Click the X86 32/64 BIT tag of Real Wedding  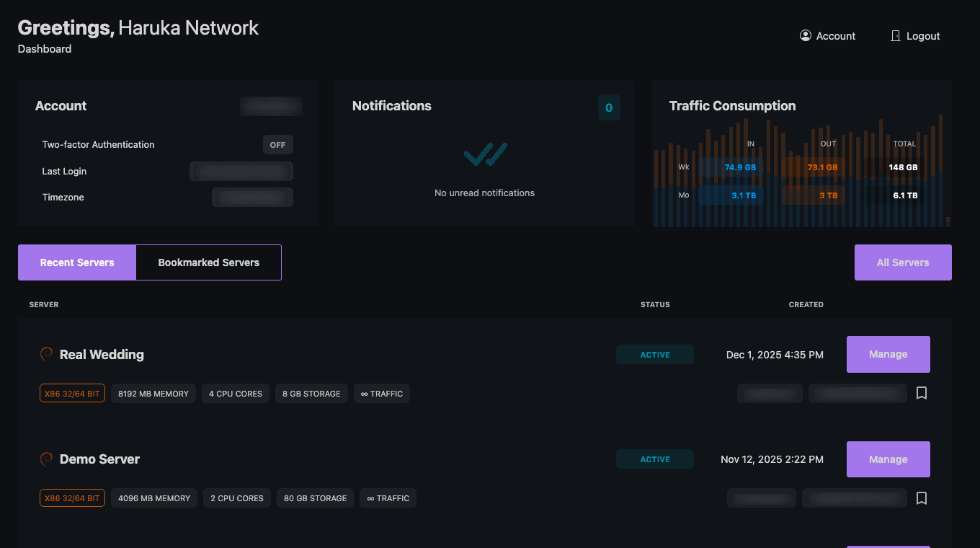point(72,394)
